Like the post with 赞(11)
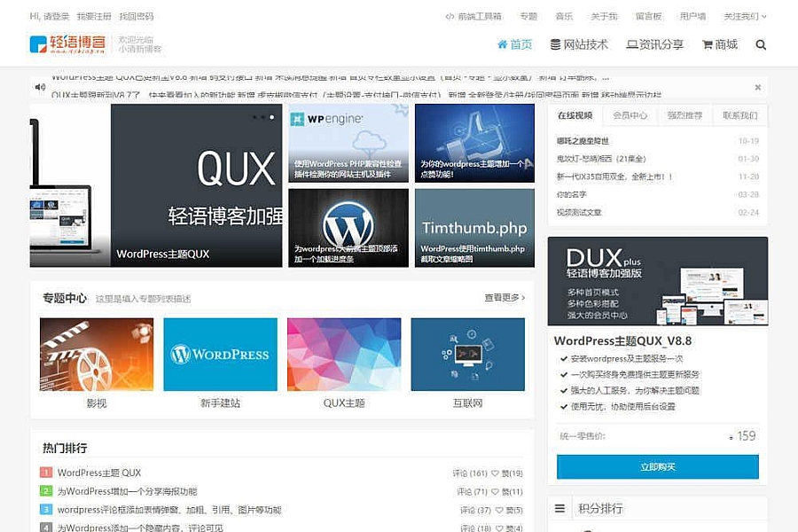This screenshot has height=532, width=798. 507,492
